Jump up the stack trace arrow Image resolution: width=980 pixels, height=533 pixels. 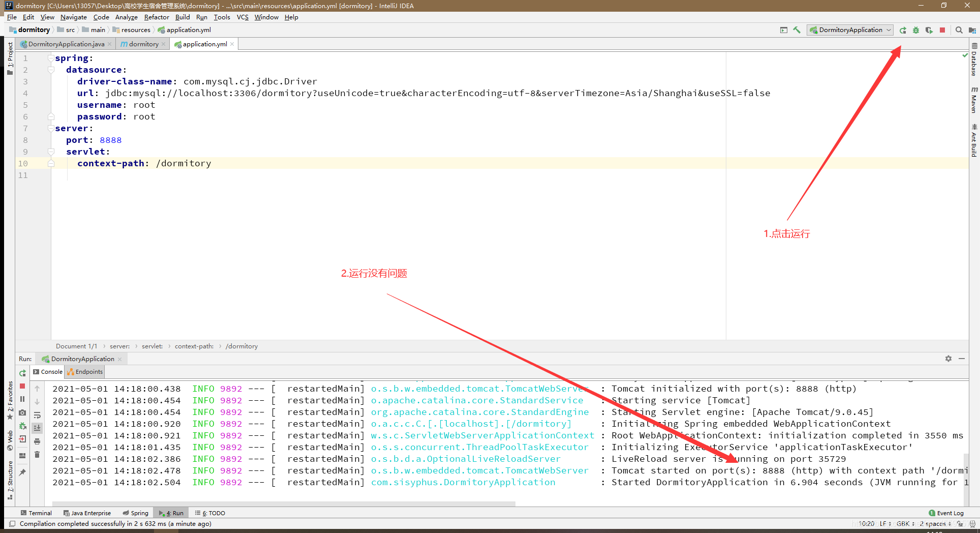pyautogui.click(x=37, y=389)
